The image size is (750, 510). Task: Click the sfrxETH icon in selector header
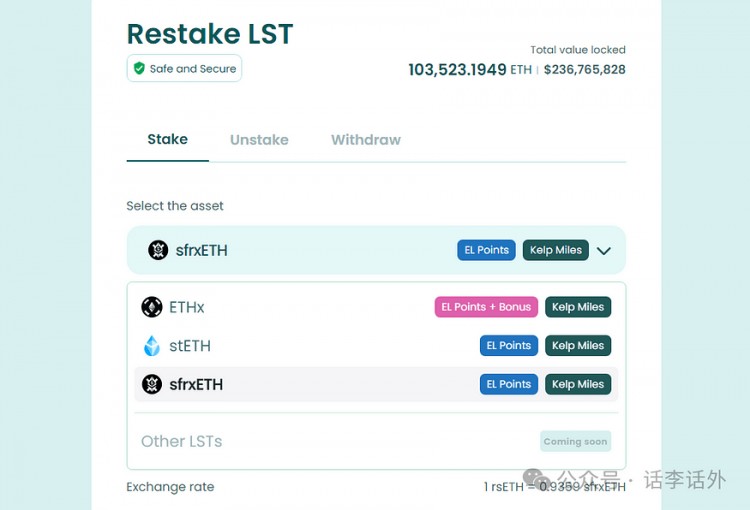pos(158,250)
